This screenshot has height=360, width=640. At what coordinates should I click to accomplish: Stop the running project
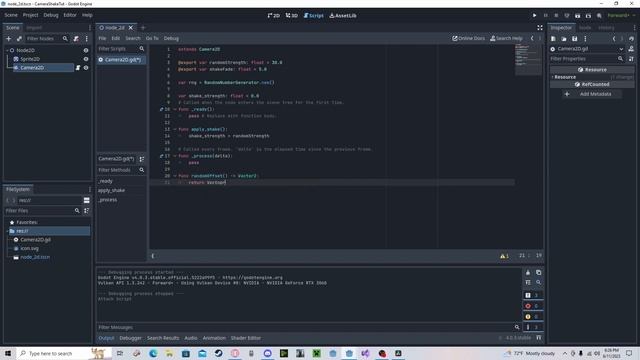click(x=556, y=16)
